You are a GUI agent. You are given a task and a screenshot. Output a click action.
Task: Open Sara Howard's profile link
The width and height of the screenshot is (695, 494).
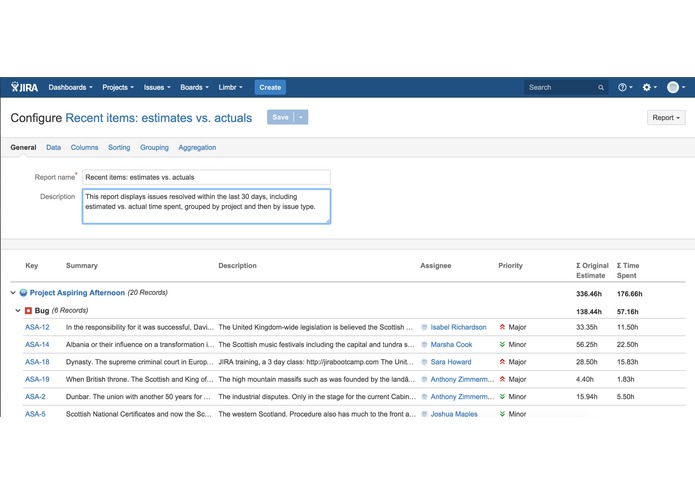coord(451,362)
